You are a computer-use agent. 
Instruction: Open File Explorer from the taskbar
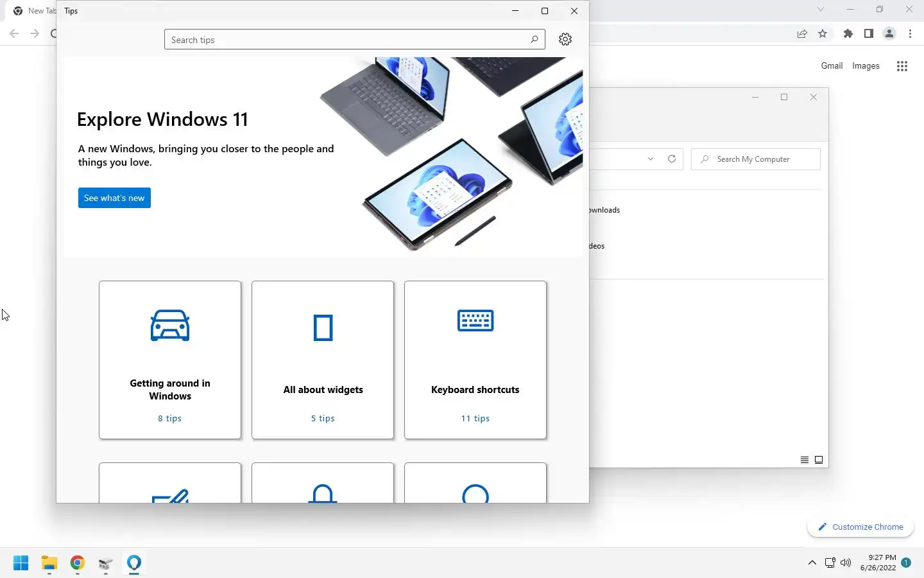[x=49, y=563]
